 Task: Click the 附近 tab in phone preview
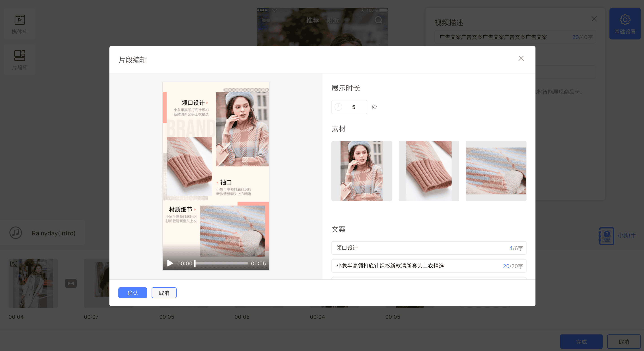333,20
